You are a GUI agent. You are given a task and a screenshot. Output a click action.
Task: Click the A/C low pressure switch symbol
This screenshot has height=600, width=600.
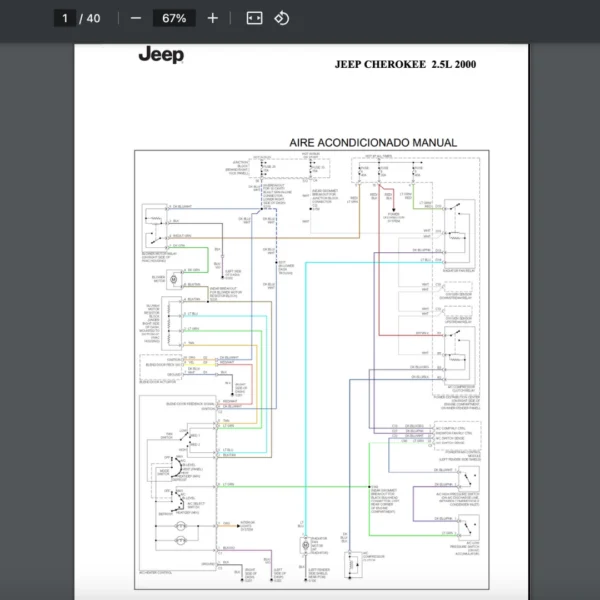(461, 527)
